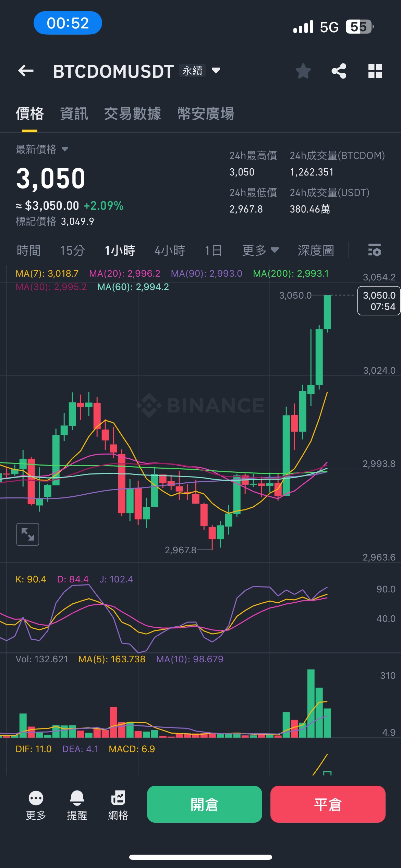Image resolution: width=401 pixels, height=868 pixels.
Task: Tap the Vol: 132.621 volume label
Action: (x=42, y=659)
